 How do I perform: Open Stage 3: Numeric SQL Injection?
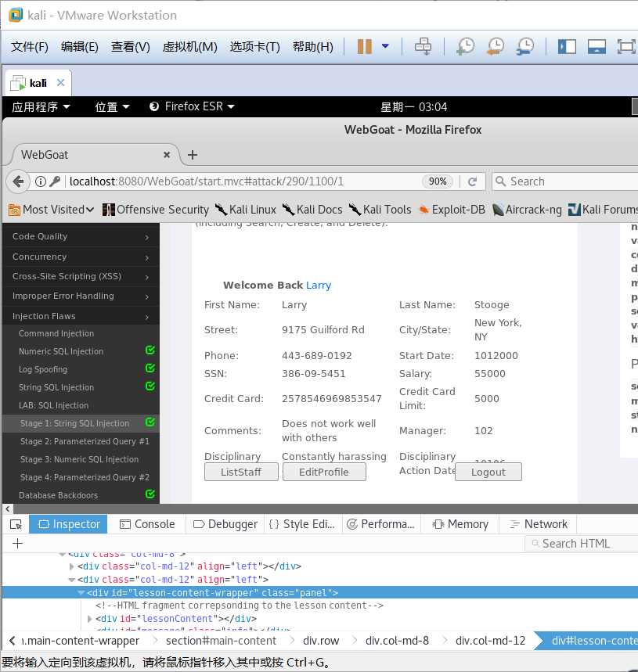[x=79, y=459]
